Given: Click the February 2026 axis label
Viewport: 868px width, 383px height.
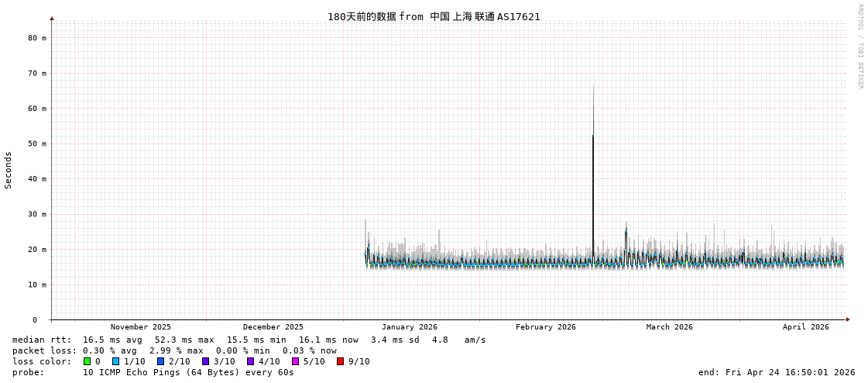Looking at the screenshot, I should pyautogui.click(x=545, y=327).
